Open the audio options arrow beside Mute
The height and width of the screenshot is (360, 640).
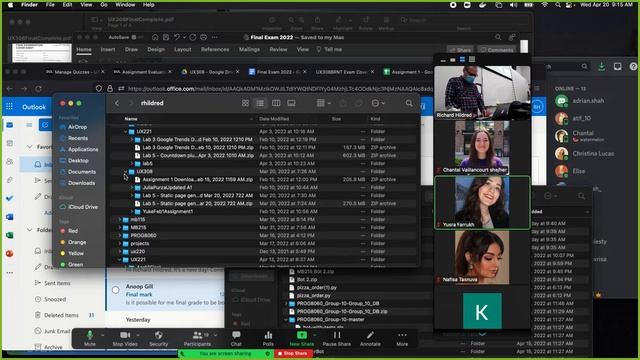pyautogui.click(x=102, y=335)
